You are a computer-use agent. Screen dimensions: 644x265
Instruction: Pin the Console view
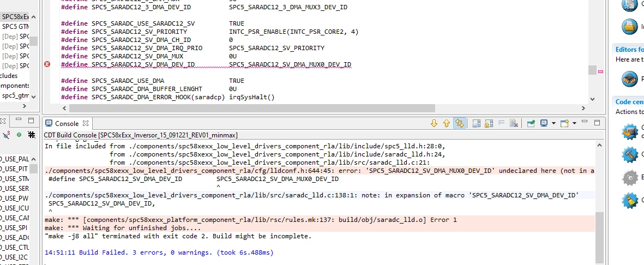click(531, 123)
